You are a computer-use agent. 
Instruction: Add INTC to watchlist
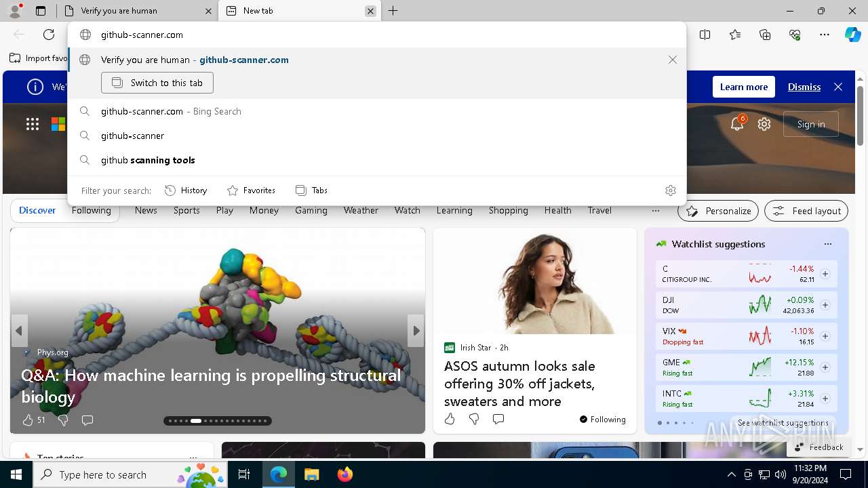pos(825,399)
